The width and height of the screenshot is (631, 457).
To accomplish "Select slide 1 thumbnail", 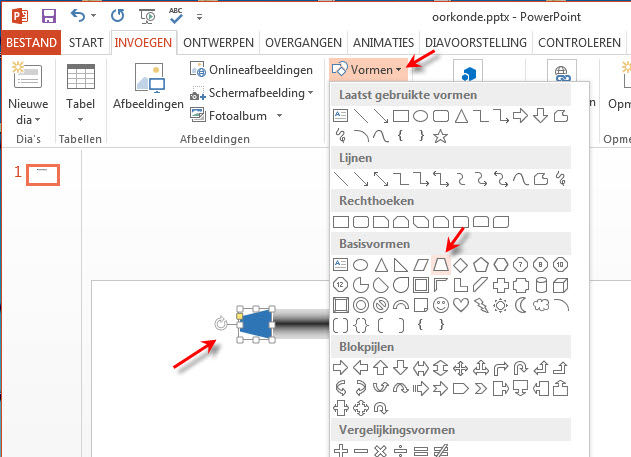I will [43, 175].
